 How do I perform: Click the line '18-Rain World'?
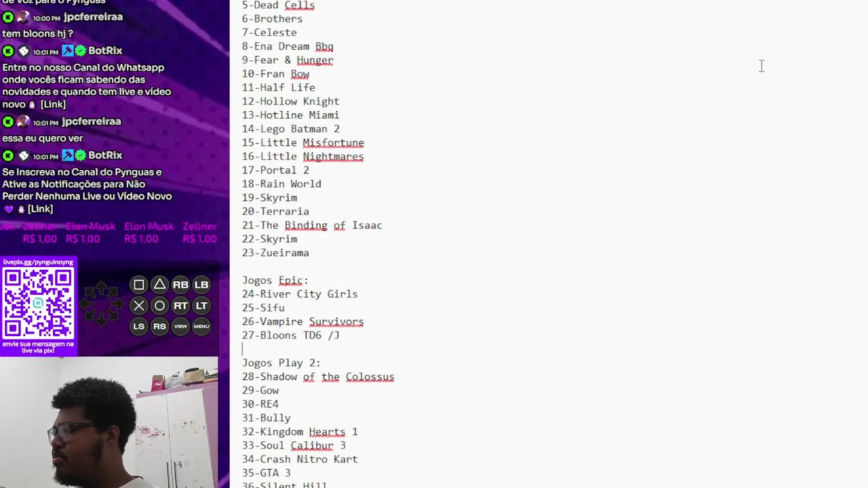click(281, 184)
